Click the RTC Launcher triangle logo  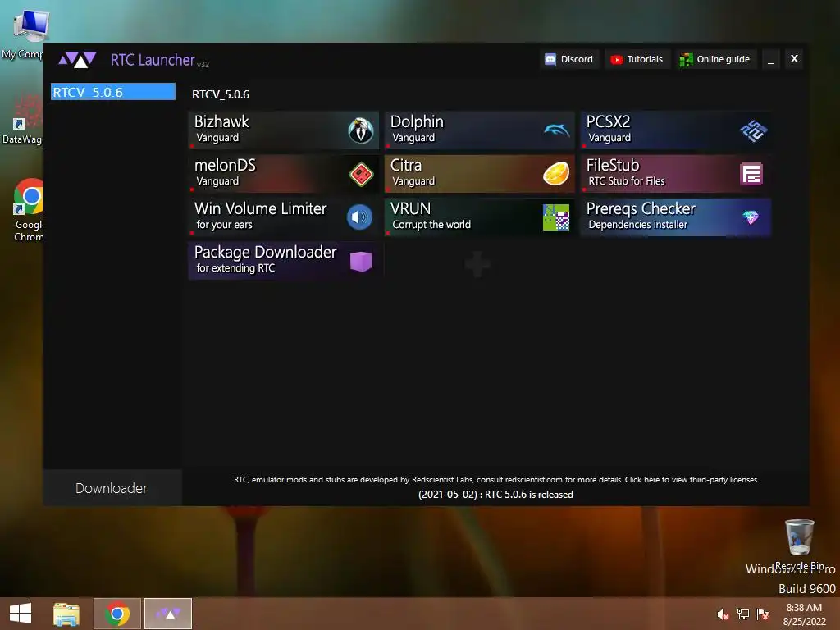78,59
